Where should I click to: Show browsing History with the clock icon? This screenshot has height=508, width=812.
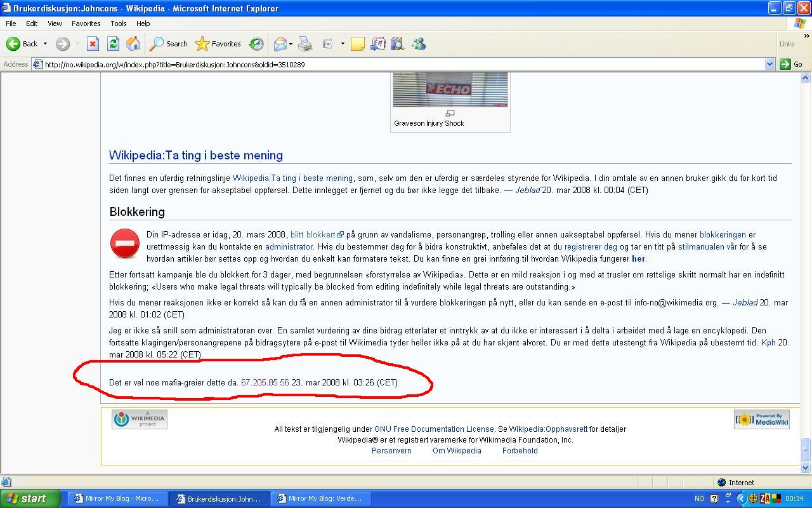click(x=256, y=44)
